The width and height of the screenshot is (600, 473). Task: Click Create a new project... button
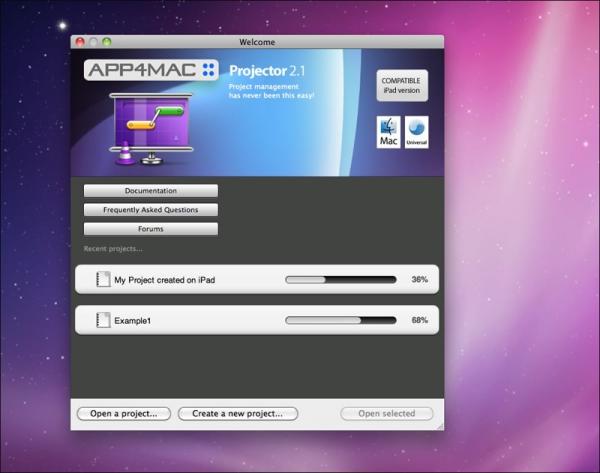click(238, 414)
